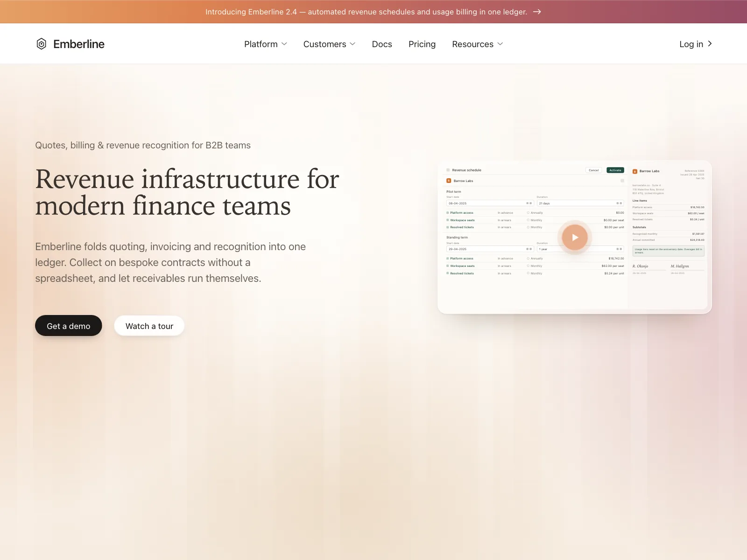Toggle the Standing term Workspace seats checkbox

click(x=448, y=266)
